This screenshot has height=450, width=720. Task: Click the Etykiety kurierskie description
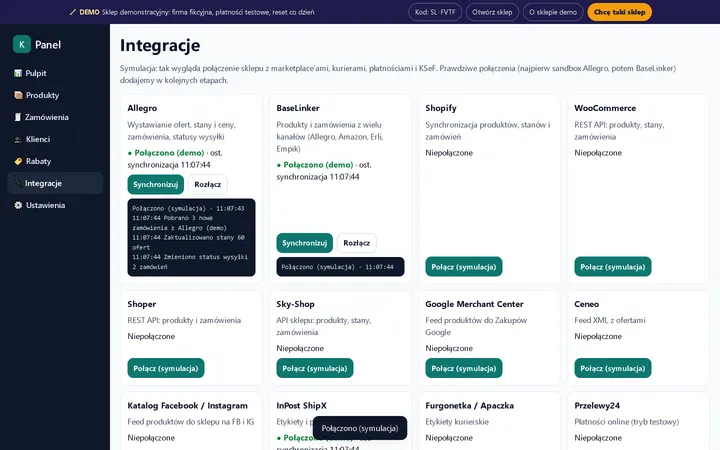click(x=457, y=422)
